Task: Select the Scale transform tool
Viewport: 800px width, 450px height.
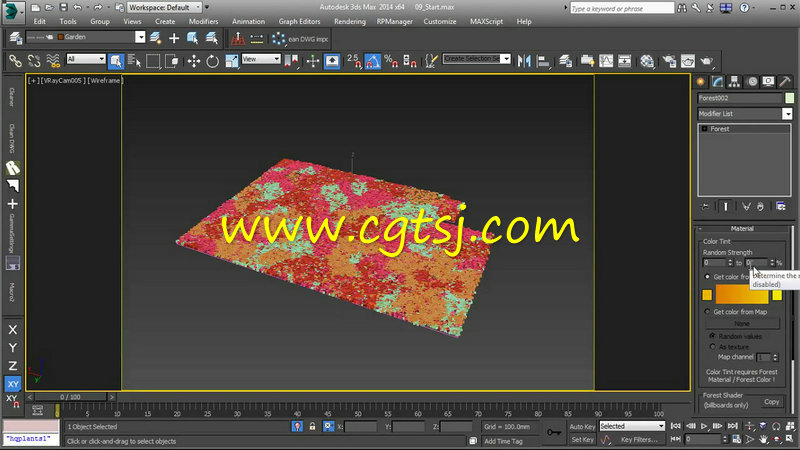Action: (231, 61)
